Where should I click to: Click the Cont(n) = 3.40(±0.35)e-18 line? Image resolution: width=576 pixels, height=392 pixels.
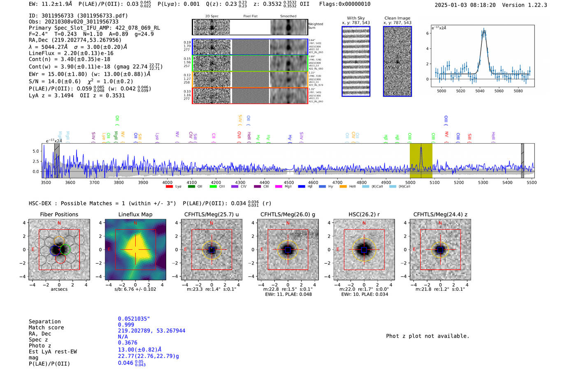(70, 59)
